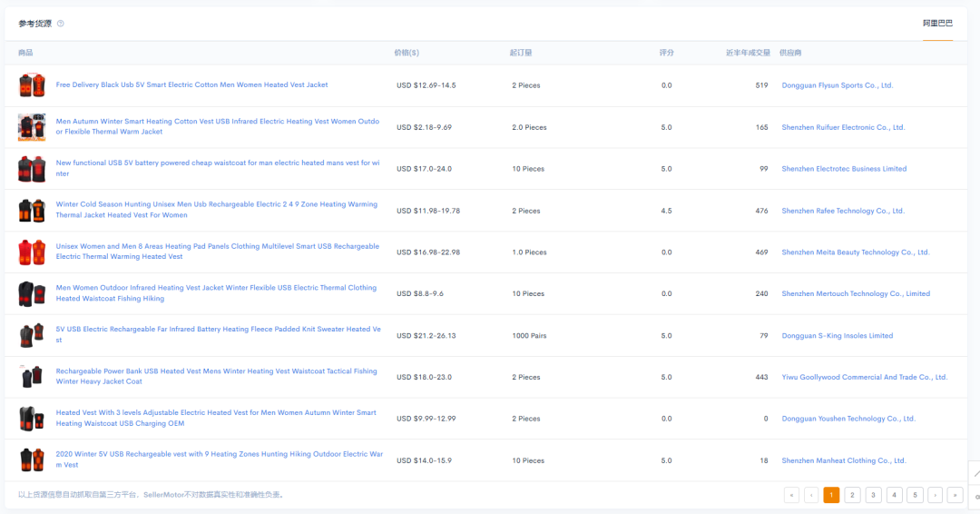Open supplier Dongguan S-King Insoles Limited
Image resolution: width=980 pixels, height=514 pixels.
coord(838,336)
